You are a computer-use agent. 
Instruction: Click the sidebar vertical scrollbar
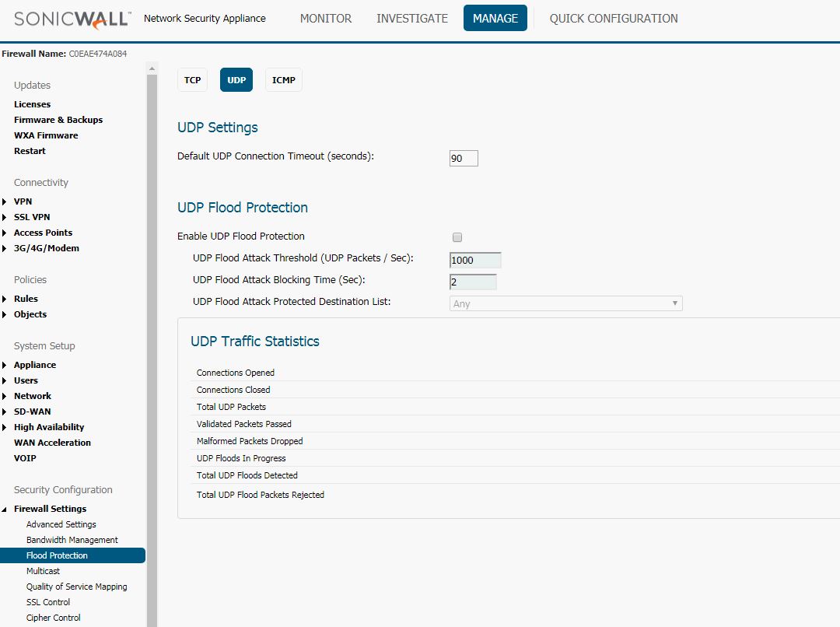[x=152, y=351]
